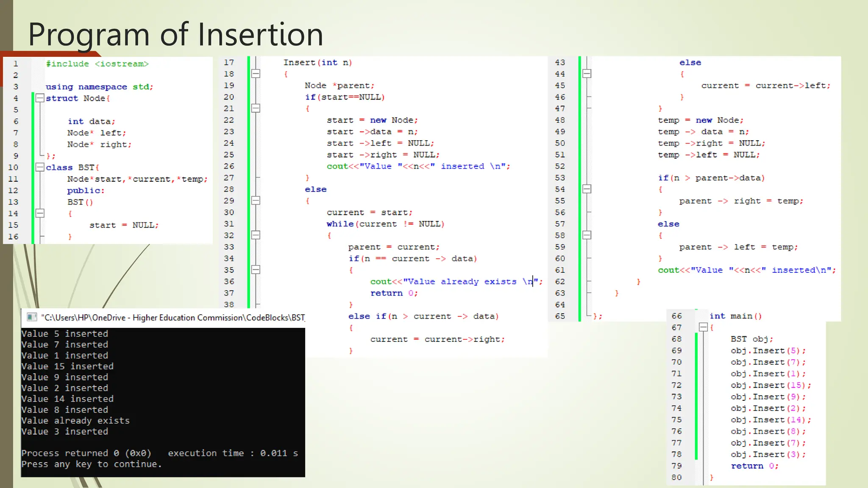The height and width of the screenshot is (488, 868).
Task: Click the 'Node *parent;' line
Action: point(339,86)
